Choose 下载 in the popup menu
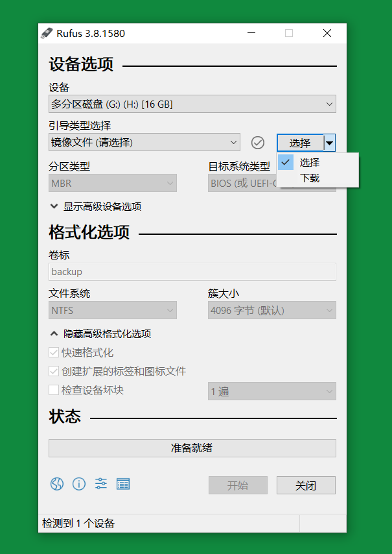The width and height of the screenshot is (392, 554). click(318, 178)
